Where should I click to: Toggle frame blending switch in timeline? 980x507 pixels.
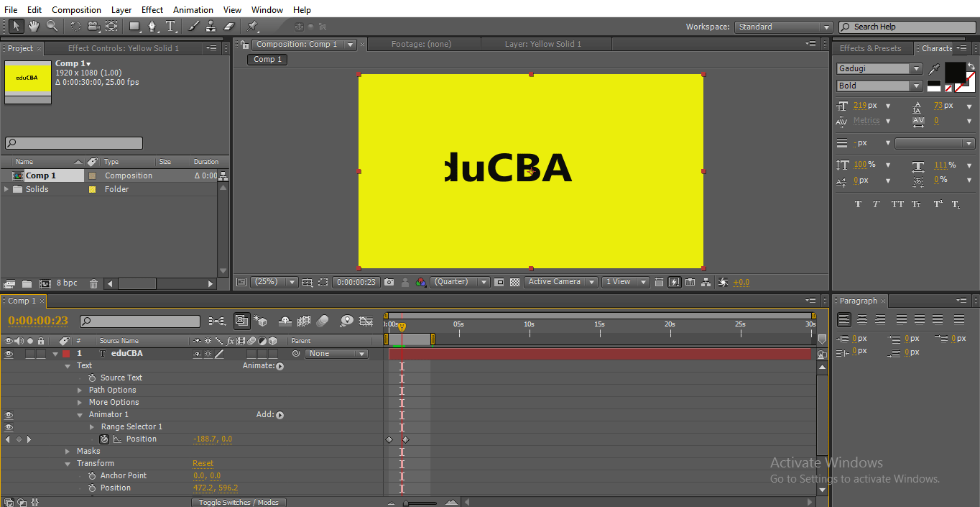(x=303, y=321)
